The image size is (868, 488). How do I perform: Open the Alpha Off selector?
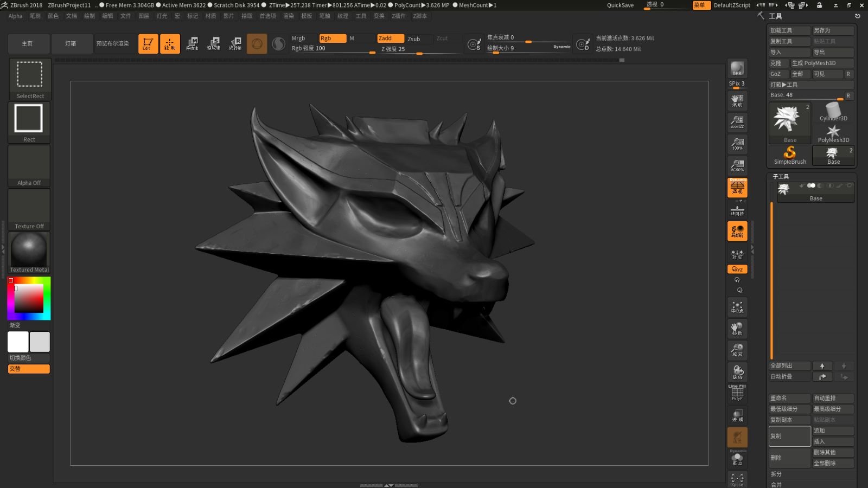coord(29,165)
